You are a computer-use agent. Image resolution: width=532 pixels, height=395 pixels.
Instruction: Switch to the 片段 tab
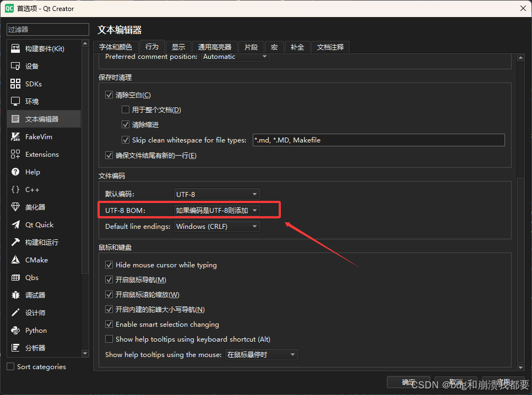coord(252,47)
